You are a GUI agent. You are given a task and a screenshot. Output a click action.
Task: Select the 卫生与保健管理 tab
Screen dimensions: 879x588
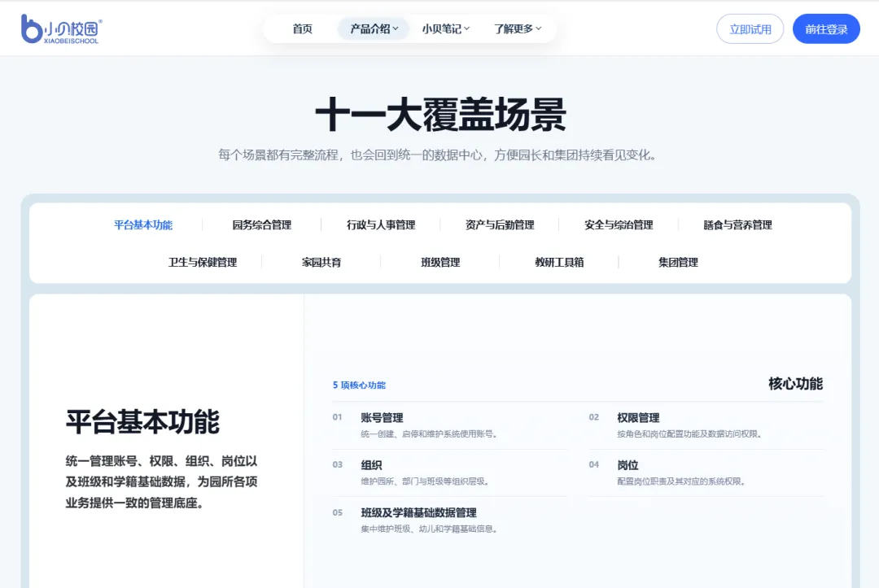pos(203,262)
